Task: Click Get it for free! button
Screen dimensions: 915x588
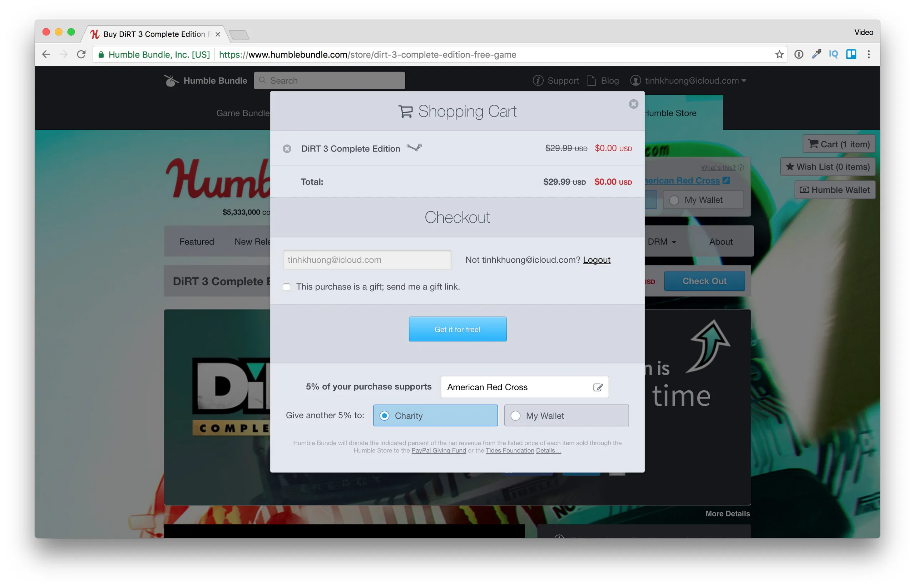Action: pyautogui.click(x=457, y=329)
